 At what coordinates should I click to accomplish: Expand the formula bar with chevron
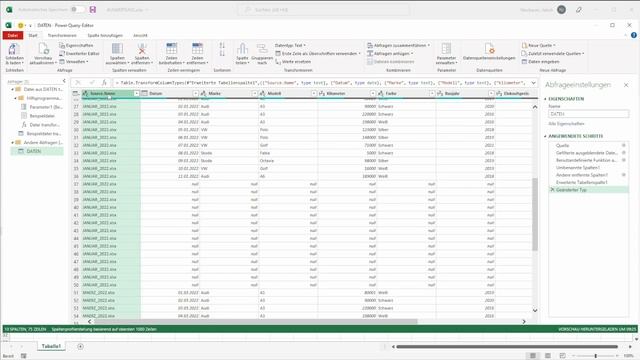(x=533, y=83)
